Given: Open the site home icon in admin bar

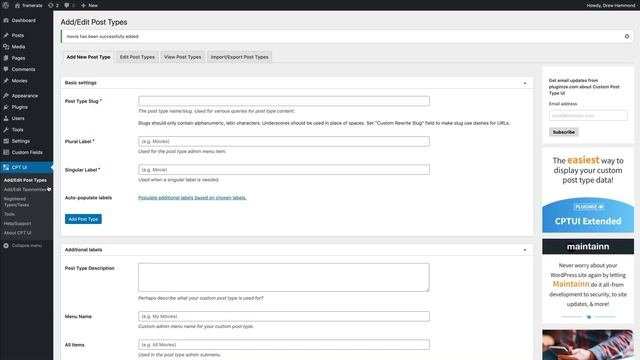Looking at the screenshot, I should click(17, 5).
